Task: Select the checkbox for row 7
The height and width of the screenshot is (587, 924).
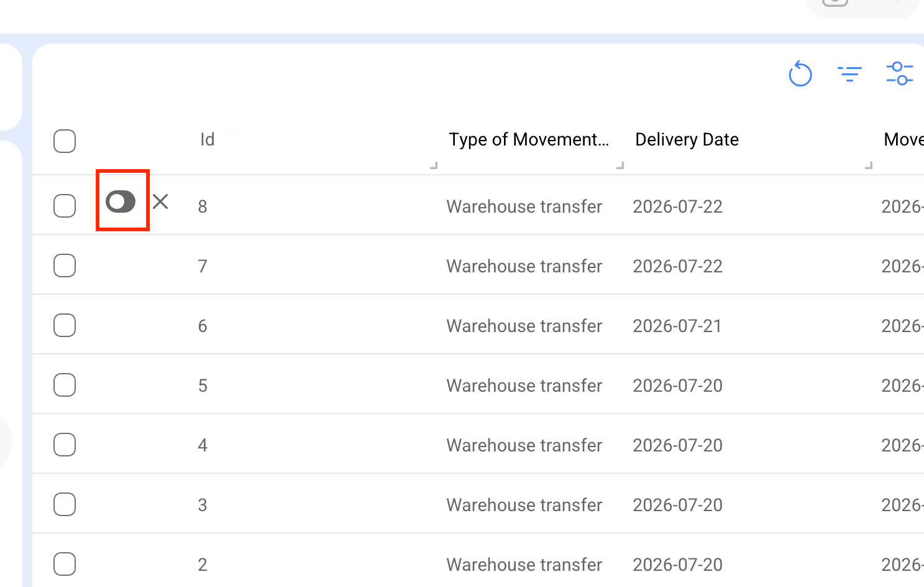Action: [x=65, y=266]
